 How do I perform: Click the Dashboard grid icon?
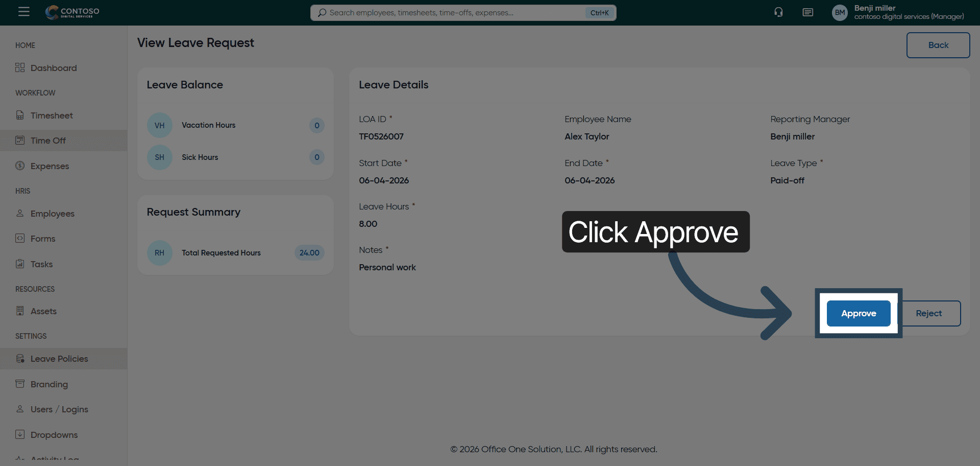tap(20, 68)
